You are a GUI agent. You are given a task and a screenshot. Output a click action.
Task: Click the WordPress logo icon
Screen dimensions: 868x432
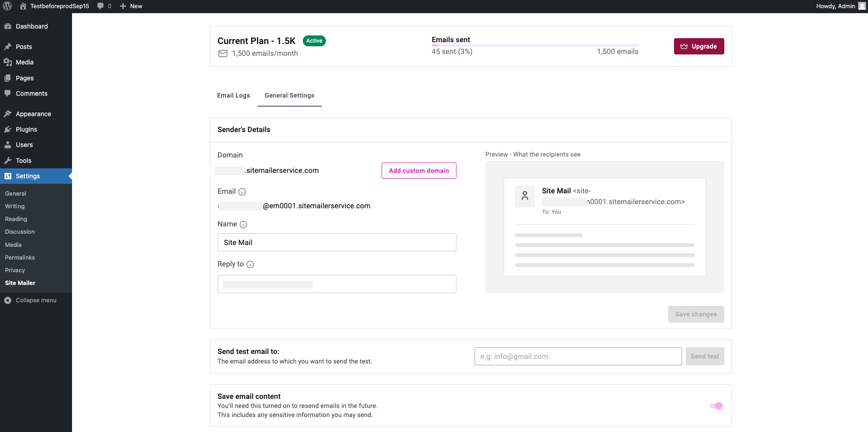point(7,6)
